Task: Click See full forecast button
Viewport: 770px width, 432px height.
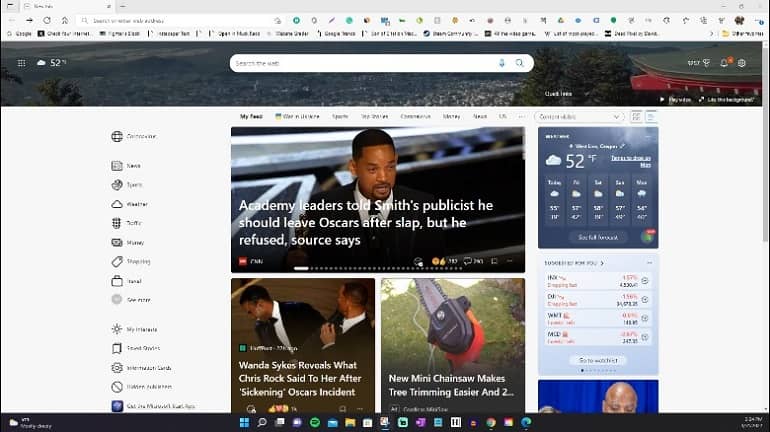Action: (598, 237)
